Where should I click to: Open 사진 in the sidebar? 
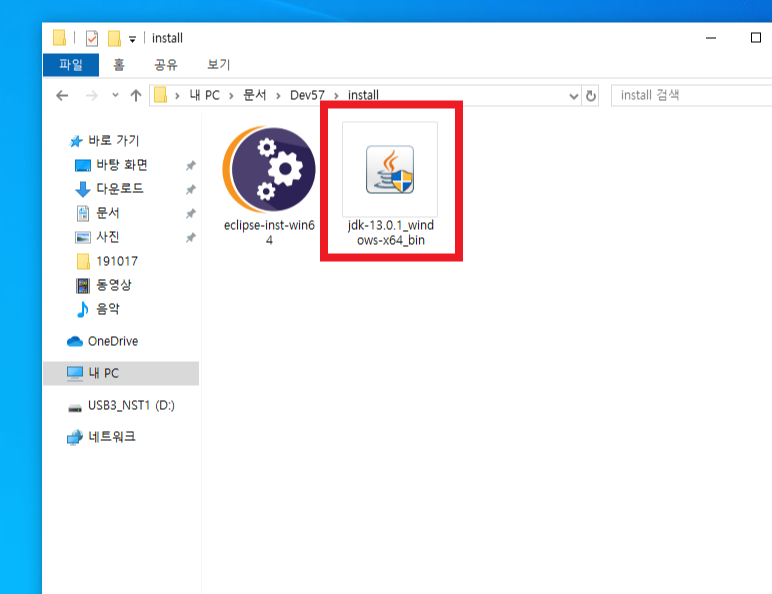pos(97,237)
